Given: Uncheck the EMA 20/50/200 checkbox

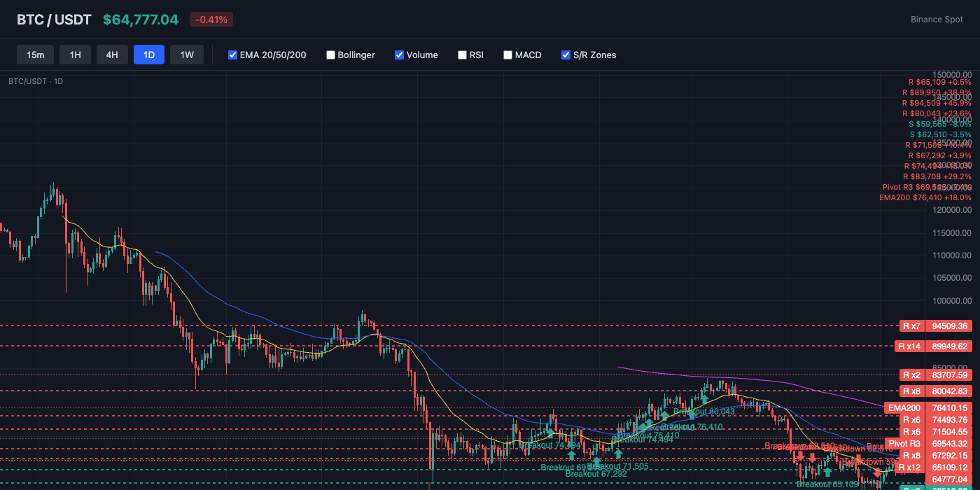Looking at the screenshot, I should coord(233,55).
